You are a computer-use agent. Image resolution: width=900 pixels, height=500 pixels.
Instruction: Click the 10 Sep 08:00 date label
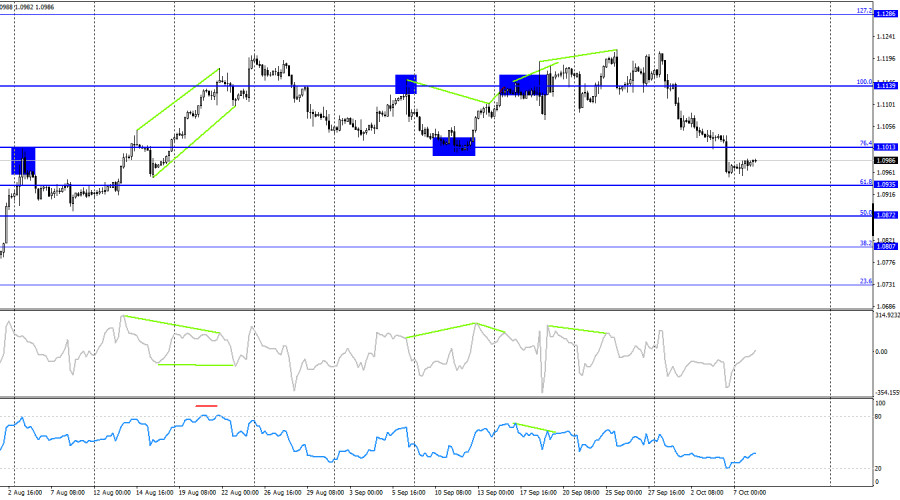pyautogui.click(x=453, y=493)
